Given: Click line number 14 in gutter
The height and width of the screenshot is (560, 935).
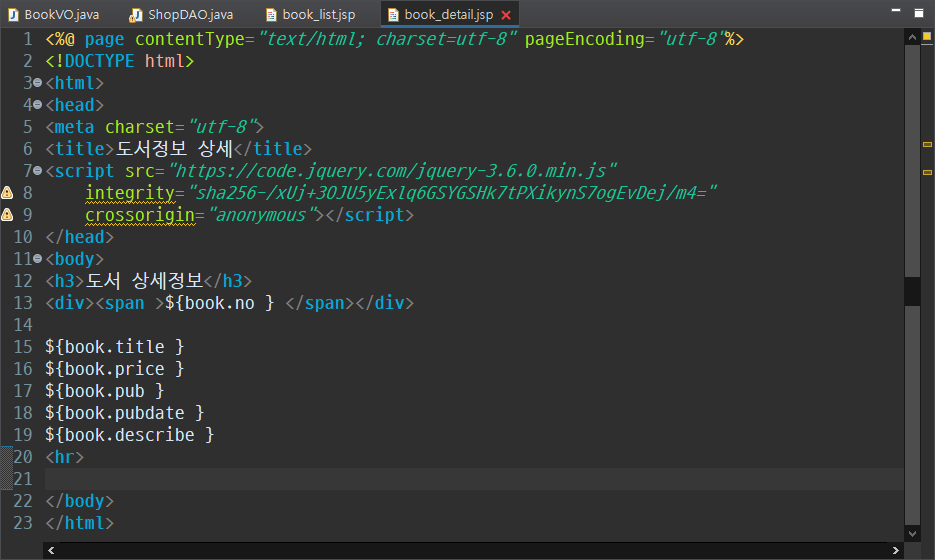Looking at the screenshot, I should click(23, 325).
